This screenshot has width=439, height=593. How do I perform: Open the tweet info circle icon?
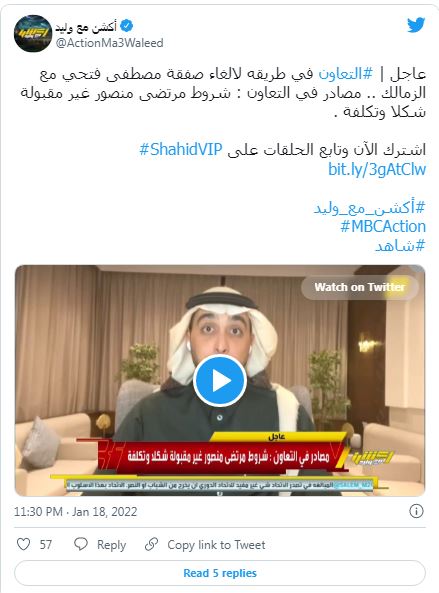[x=416, y=511]
